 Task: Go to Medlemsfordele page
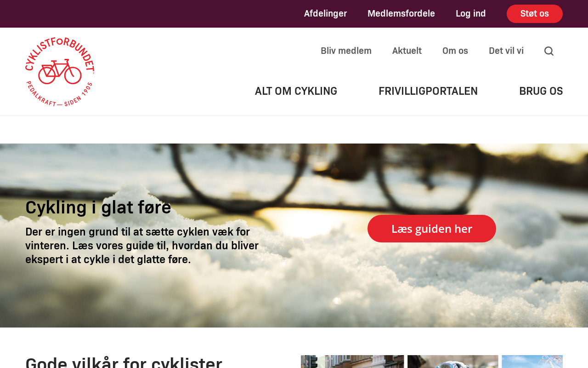point(401,13)
